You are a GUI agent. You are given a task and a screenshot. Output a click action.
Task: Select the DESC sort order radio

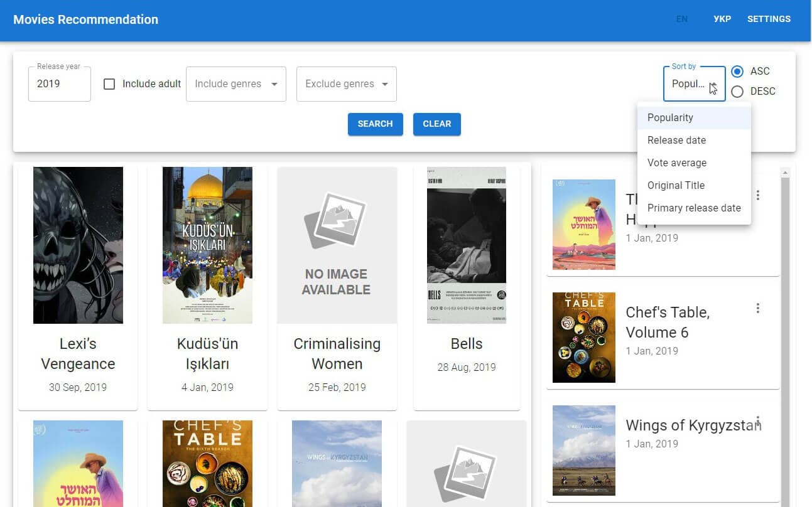737,92
